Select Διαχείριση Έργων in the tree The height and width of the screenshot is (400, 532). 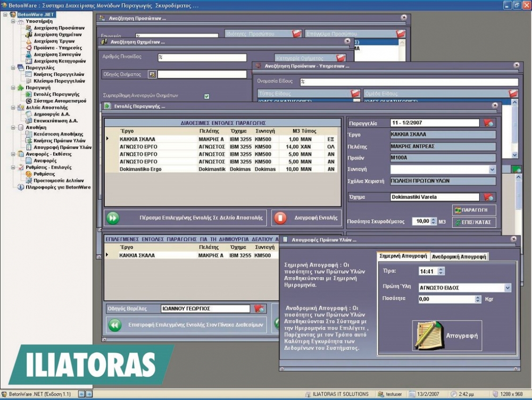tap(54, 41)
